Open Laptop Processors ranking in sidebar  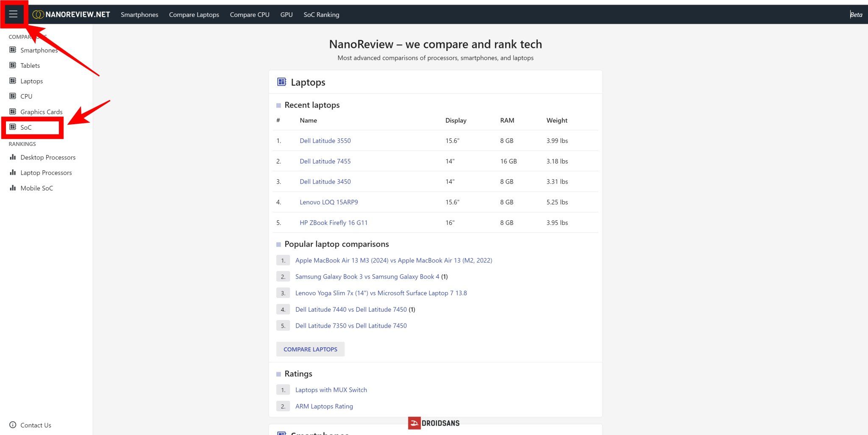[x=46, y=173]
